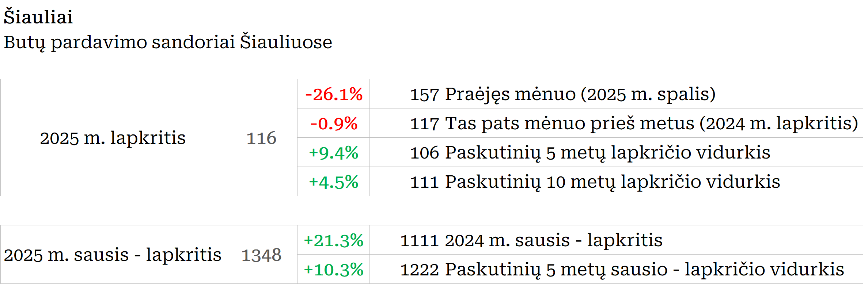Select the green +9.4% percentage

tap(334, 153)
